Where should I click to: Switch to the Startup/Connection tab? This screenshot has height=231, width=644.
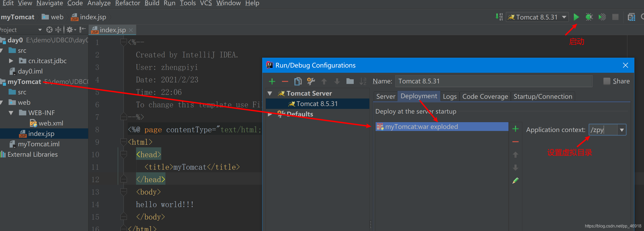(x=543, y=96)
